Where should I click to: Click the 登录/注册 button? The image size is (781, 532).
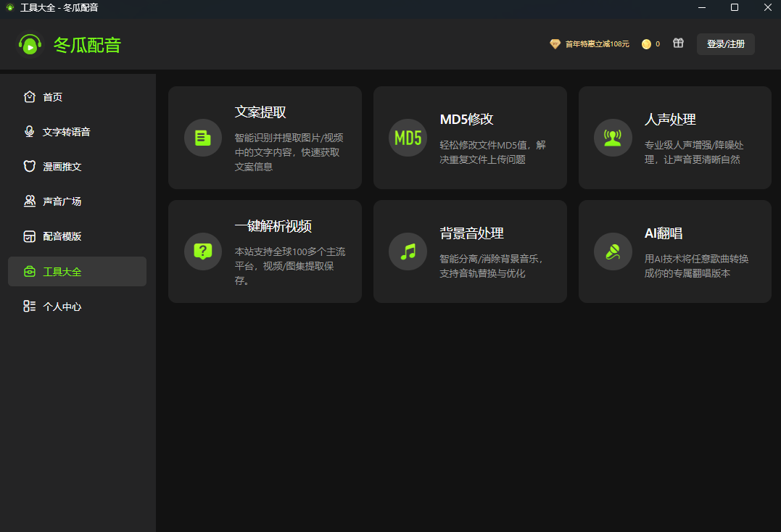point(725,44)
